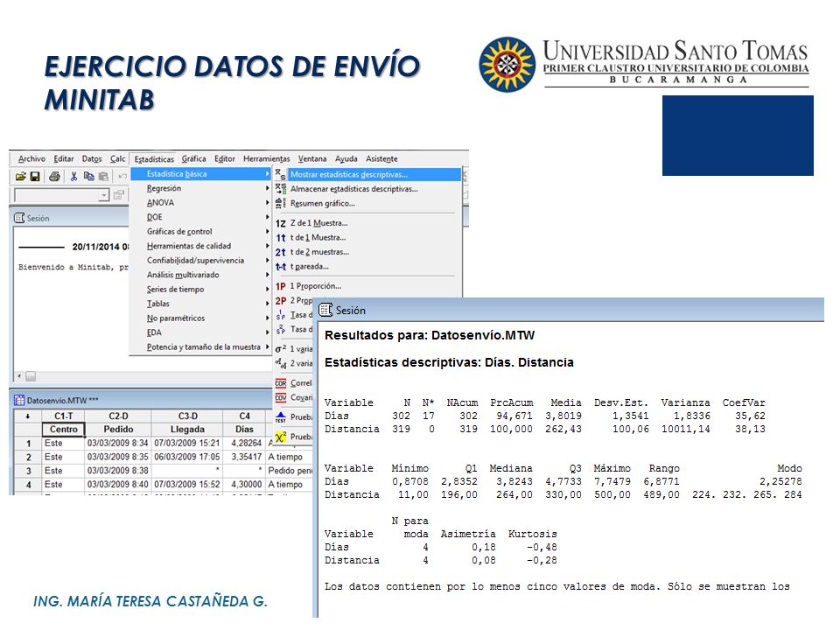Click the 1P icon for 1 Proporción
840x630 pixels.
pyautogui.click(x=281, y=287)
